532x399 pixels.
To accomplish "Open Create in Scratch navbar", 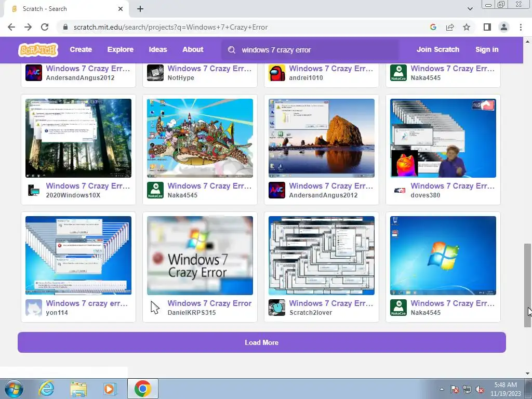I will click(81, 49).
